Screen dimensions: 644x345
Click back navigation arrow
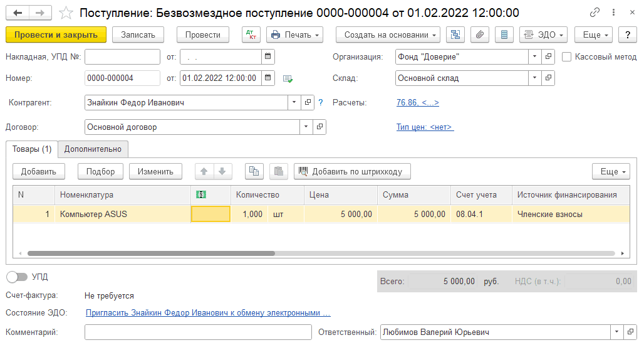[18, 13]
